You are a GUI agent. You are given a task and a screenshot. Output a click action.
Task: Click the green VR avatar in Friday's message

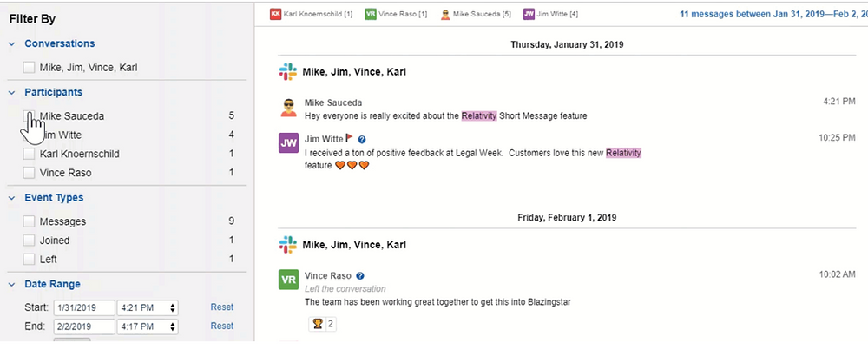click(x=288, y=280)
